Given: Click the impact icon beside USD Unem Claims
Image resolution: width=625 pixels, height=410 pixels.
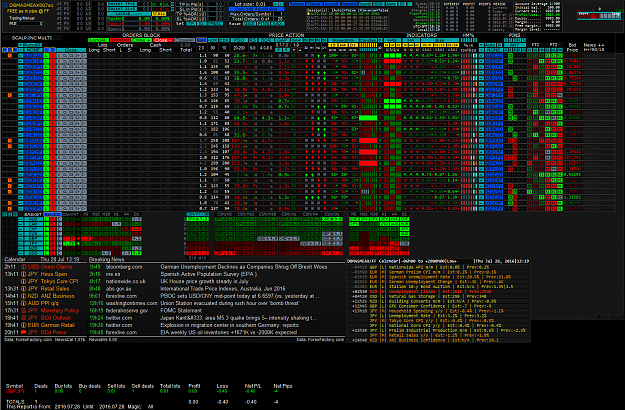Looking at the screenshot, I should [x=24, y=267].
